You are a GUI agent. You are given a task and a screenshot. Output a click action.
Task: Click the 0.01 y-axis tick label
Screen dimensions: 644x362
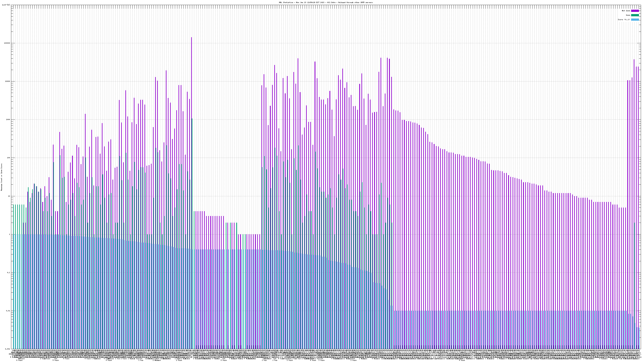point(8,311)
